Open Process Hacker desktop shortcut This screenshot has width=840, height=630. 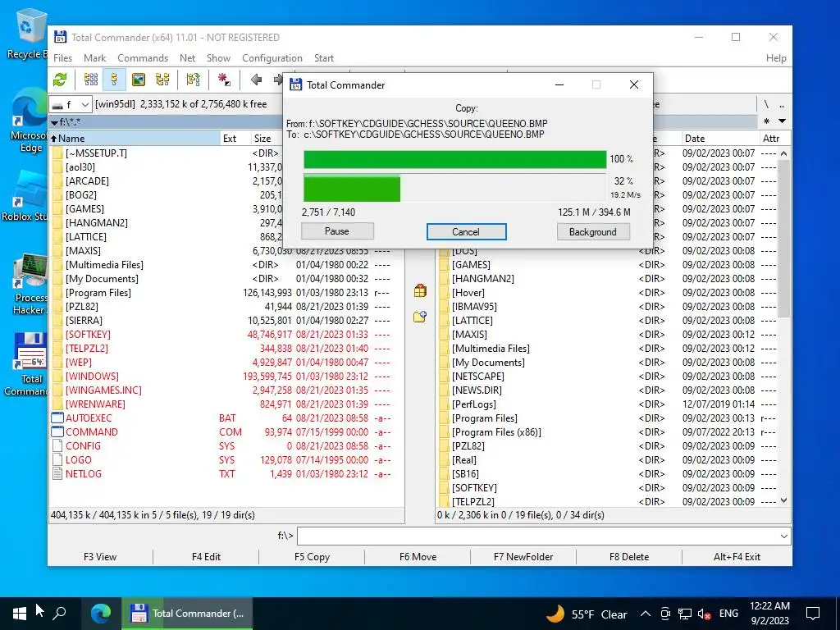tap(30, 284)
